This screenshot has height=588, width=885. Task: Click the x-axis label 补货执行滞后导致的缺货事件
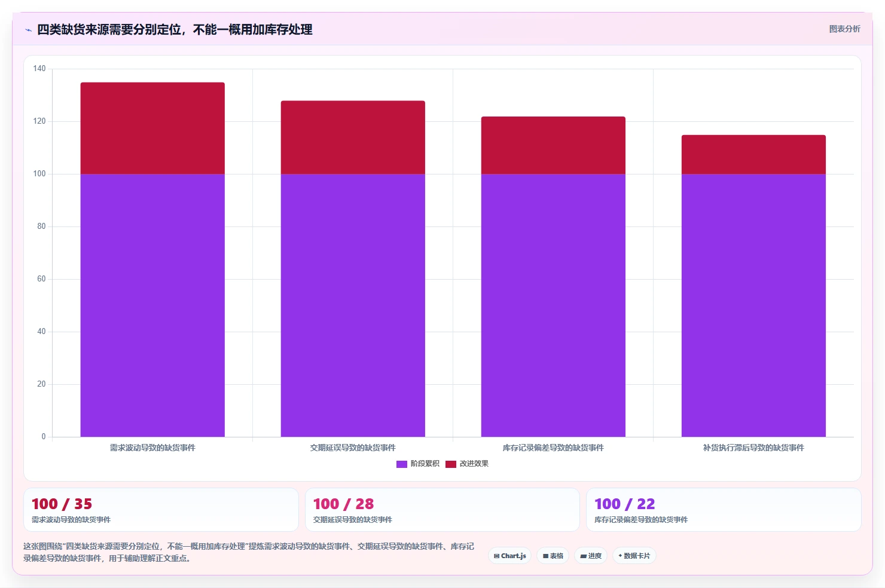click(x=753, y=448)
